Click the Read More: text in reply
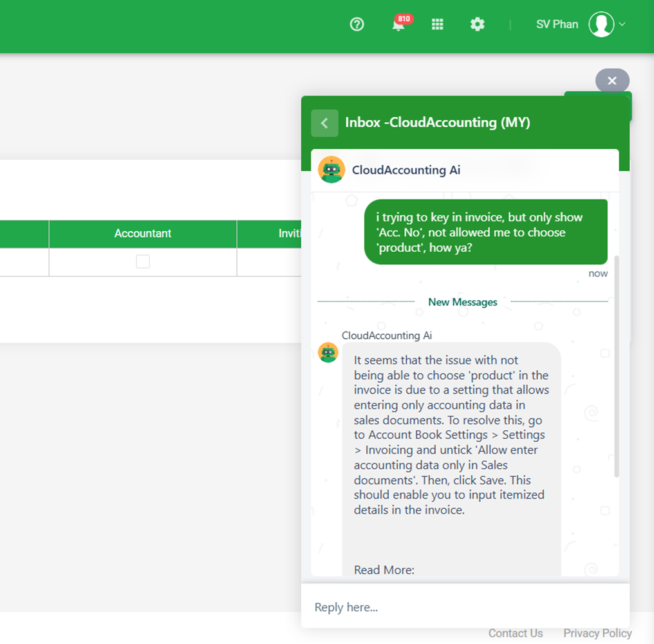Image resolution: width=654 pixels, height=644 pixels. (x=384, y=570)
